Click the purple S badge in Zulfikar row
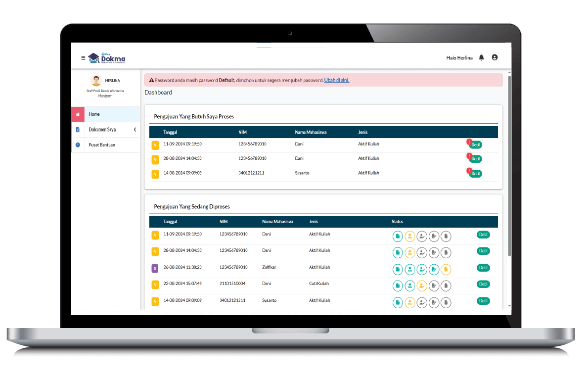588x382 pixels. (155, 268)
